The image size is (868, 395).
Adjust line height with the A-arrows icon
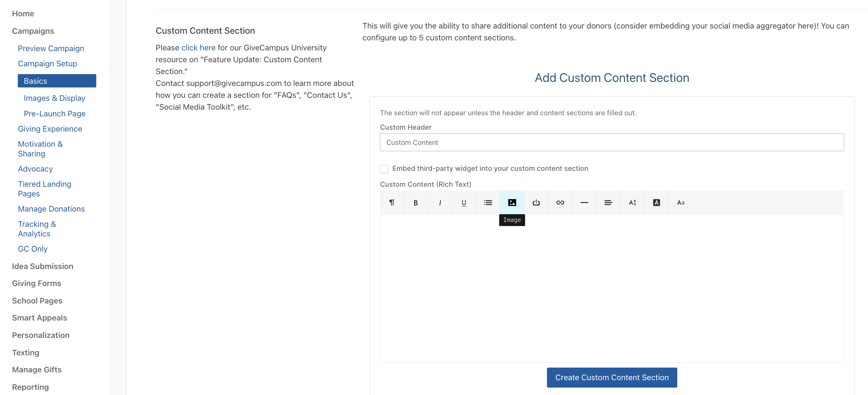[x=632, y=202]
